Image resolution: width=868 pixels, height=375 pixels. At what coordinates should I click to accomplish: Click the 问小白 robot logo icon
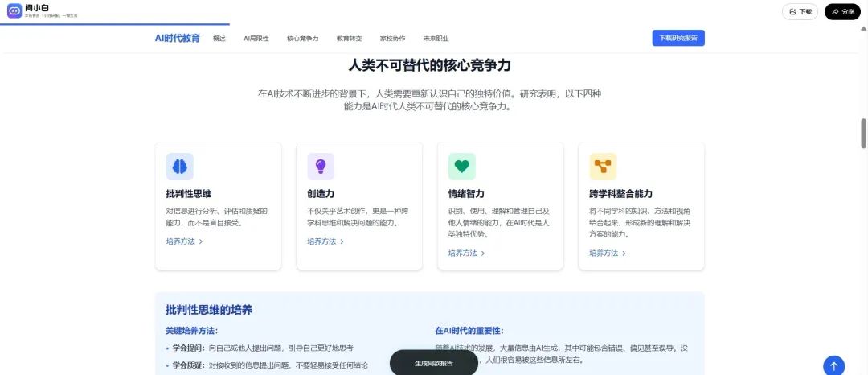(14, 10)
